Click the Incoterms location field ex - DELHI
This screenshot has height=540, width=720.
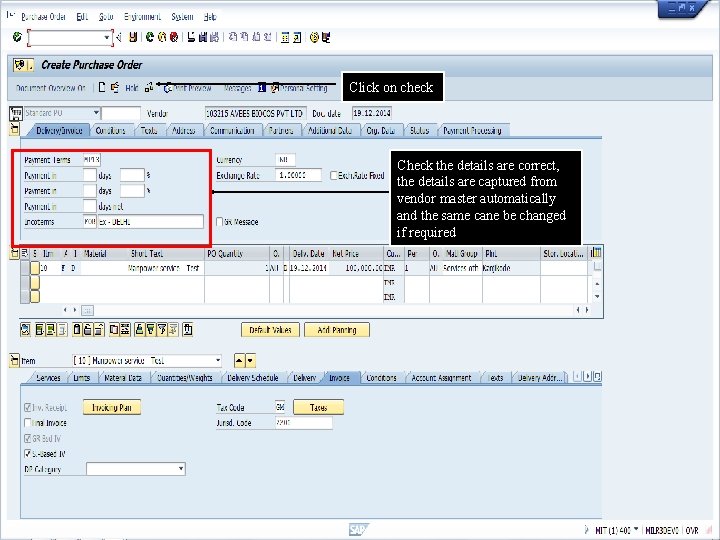pos(150,222)
